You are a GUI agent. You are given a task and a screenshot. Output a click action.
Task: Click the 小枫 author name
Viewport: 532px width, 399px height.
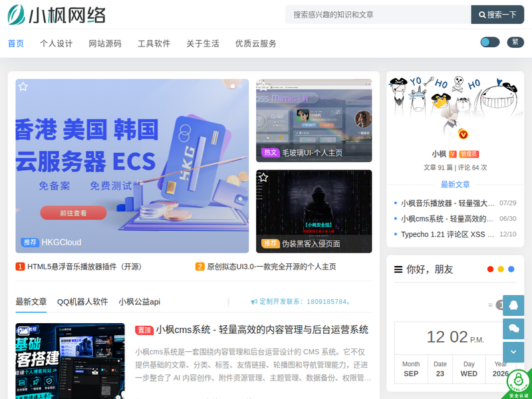(439, 154)
